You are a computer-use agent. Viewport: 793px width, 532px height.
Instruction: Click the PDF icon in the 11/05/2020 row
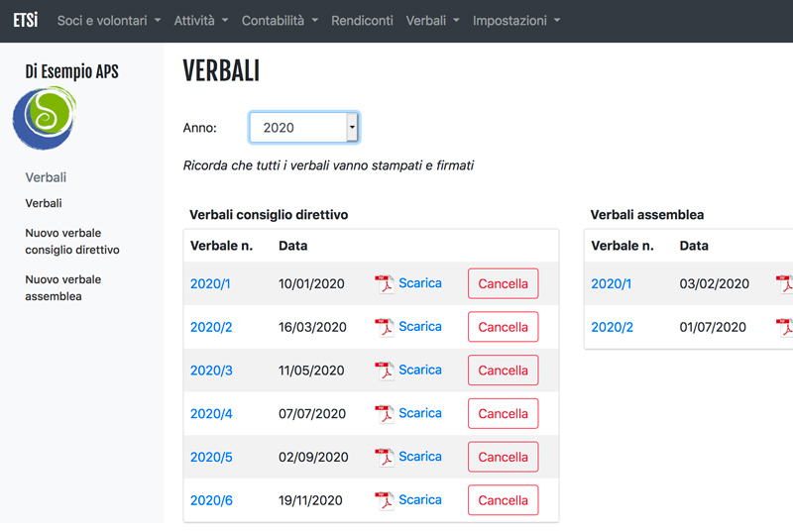tap(385, 371)
